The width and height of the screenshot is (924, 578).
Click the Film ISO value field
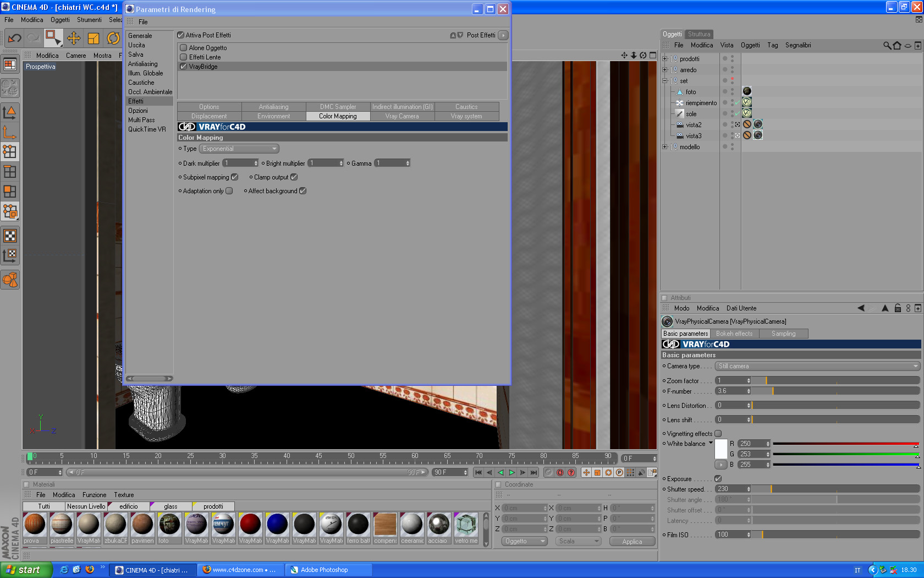click(733, 535)
